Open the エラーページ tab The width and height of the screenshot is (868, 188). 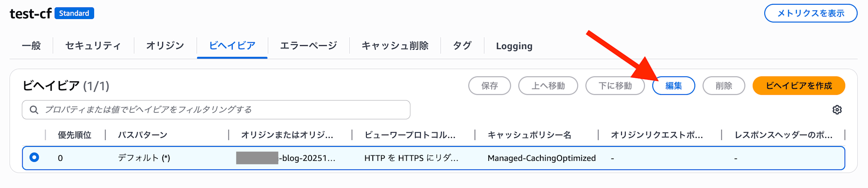308,45
